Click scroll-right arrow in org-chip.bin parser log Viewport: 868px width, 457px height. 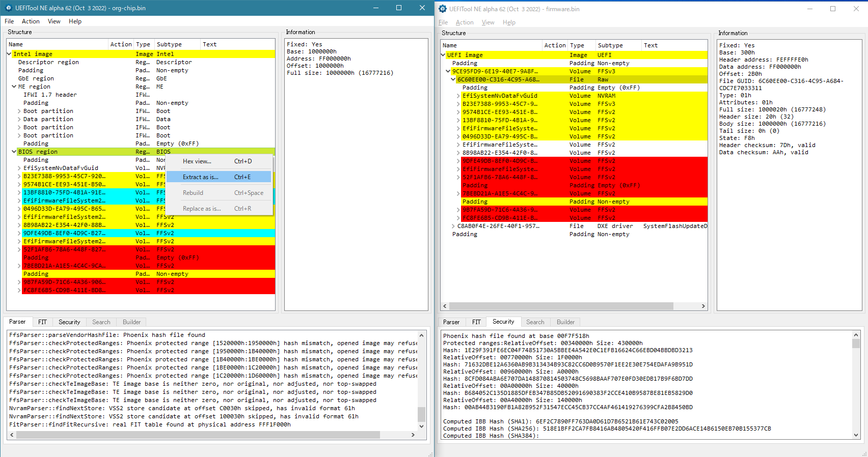tap(413, 435)
